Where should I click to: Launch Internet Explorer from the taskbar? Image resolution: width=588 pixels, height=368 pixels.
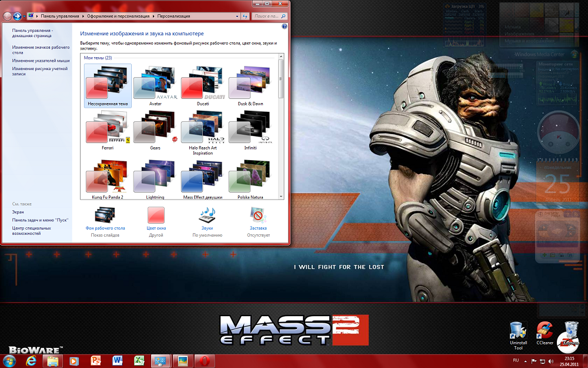click(31, 361)
